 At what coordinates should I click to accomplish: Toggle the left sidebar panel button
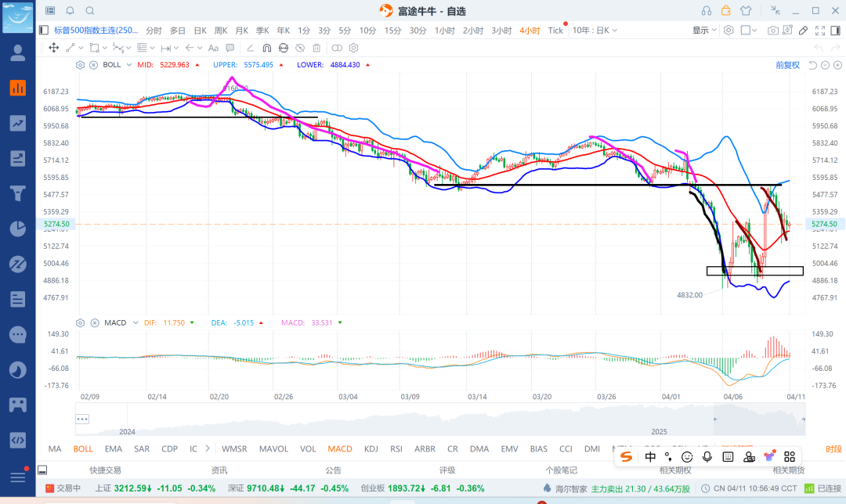coord(43,30)
